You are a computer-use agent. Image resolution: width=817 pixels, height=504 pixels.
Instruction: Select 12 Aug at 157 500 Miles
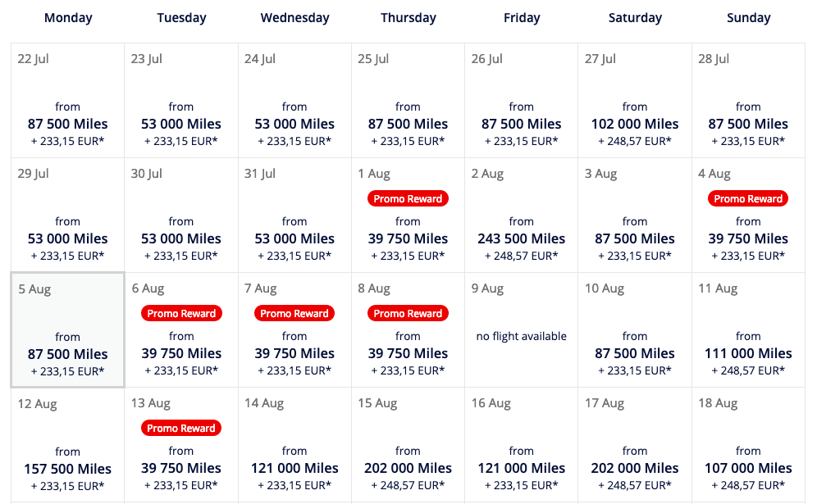(68, 468)
